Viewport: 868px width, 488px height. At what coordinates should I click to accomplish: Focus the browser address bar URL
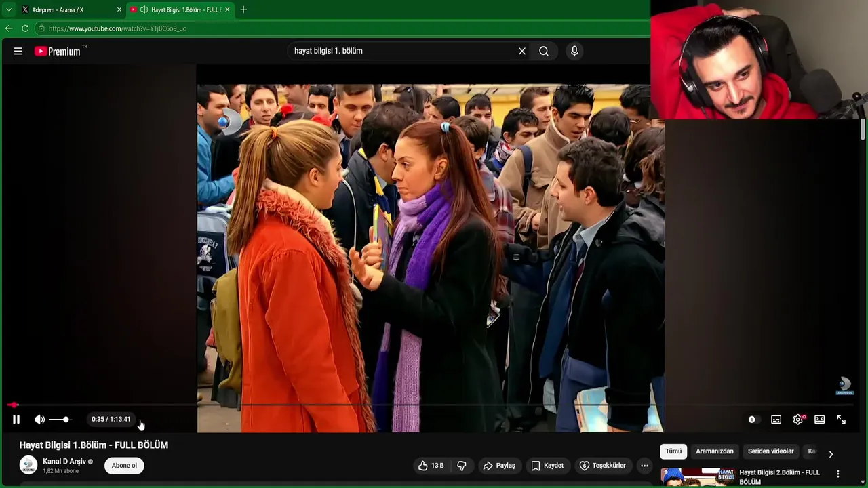117,28
